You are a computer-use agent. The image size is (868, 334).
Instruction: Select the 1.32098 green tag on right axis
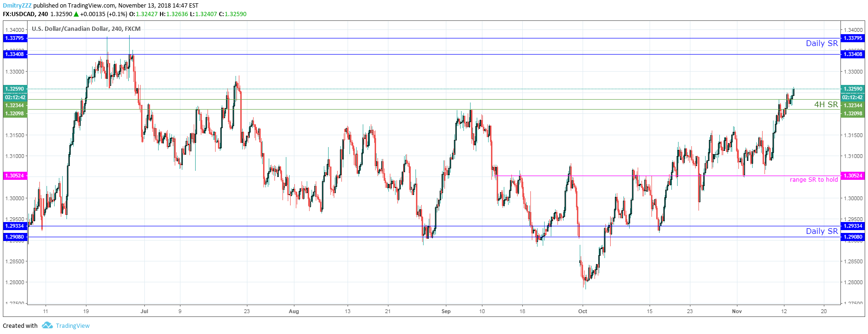click(853, 113)
